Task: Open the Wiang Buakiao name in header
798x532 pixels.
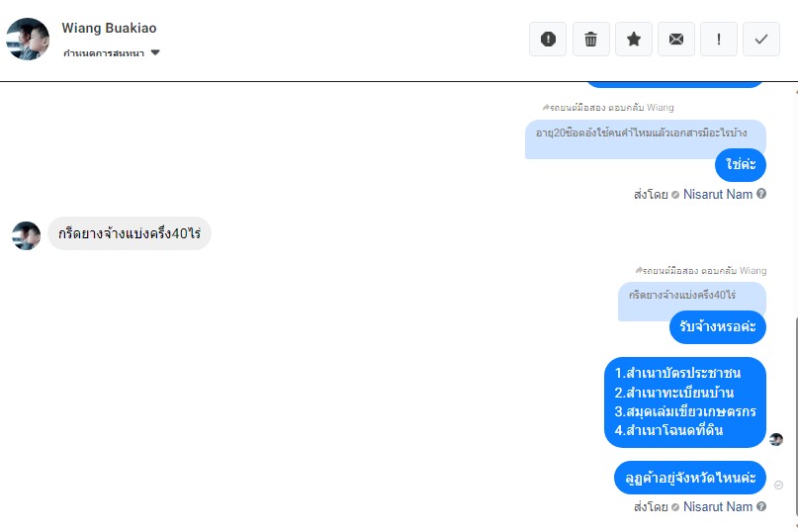Action: point(109,28)
